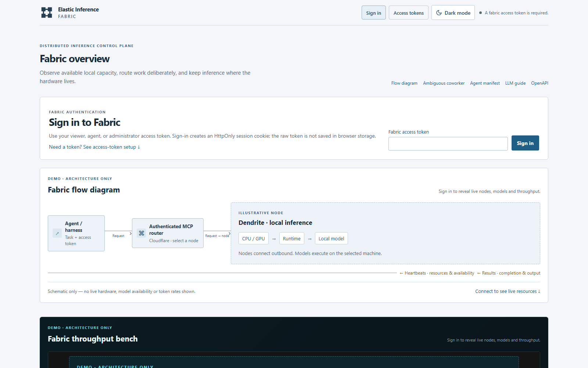Viewport: 588px width, 368px height.
Task: Open Access tokens from header
Action: [408, 13]
